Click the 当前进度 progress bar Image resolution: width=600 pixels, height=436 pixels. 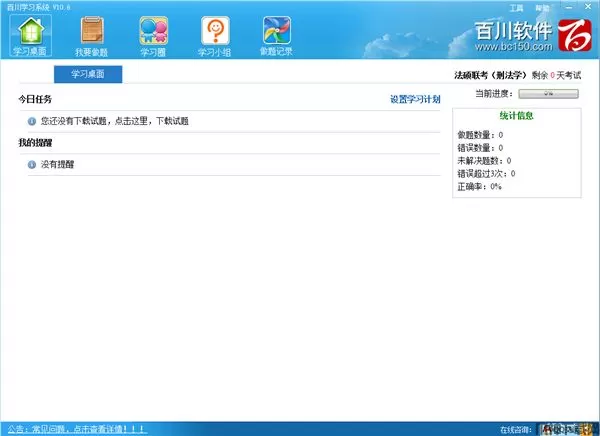(548, 93)
